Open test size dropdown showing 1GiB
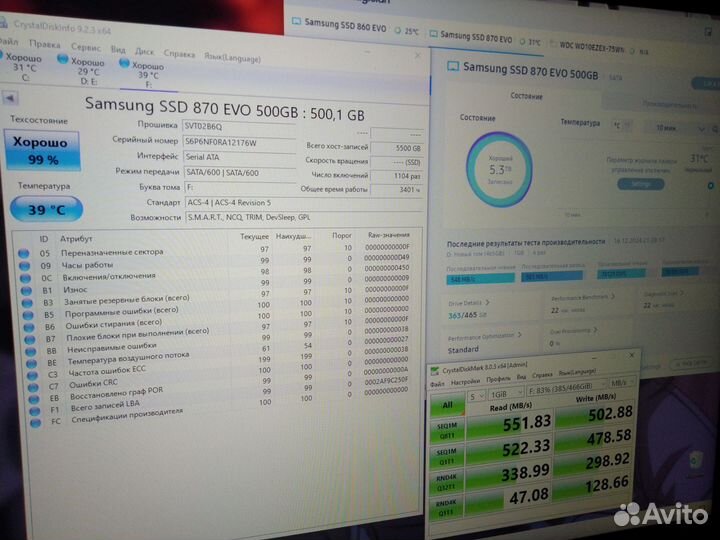 (x=506, y=394)
